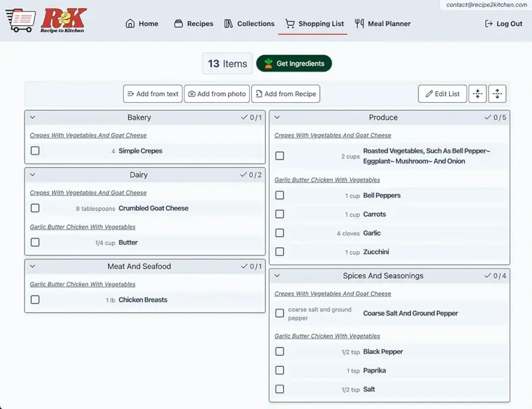This screenshot has height=409, width=532.
Task: Collapse the Bakery section
Action: (x=33, y=118)
